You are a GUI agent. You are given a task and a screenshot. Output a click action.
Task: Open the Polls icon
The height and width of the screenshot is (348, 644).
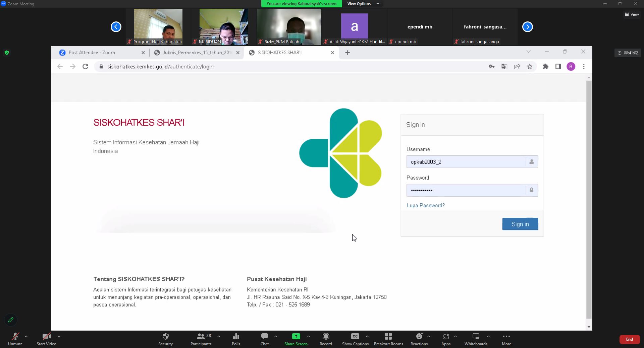point(236,336)
